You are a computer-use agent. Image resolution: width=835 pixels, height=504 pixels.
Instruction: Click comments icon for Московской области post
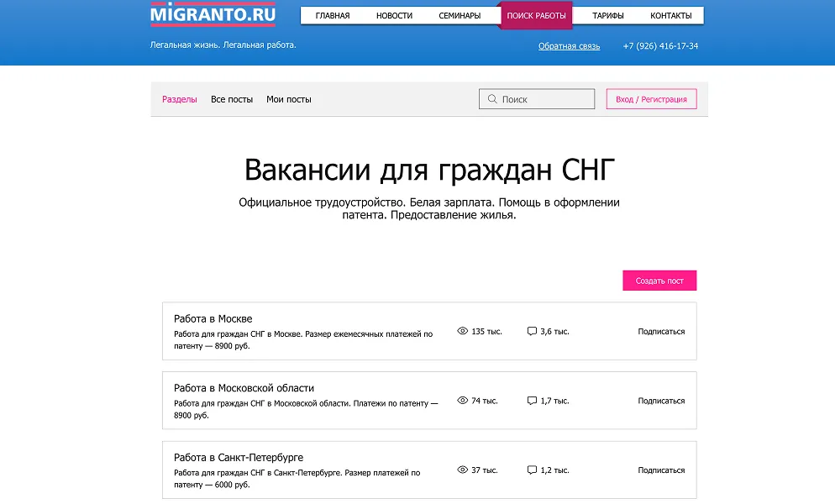pos(532,401)
